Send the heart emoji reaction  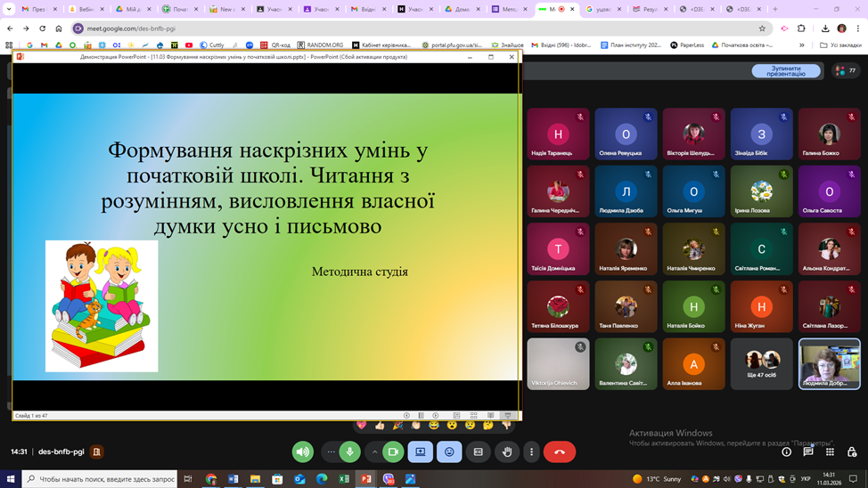(361, 426)
